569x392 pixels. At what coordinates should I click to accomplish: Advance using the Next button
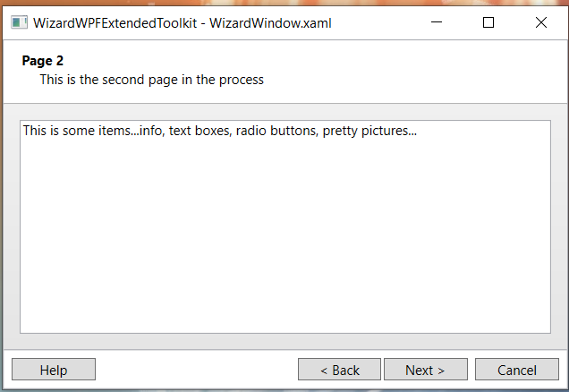click(x=425, y=370)
